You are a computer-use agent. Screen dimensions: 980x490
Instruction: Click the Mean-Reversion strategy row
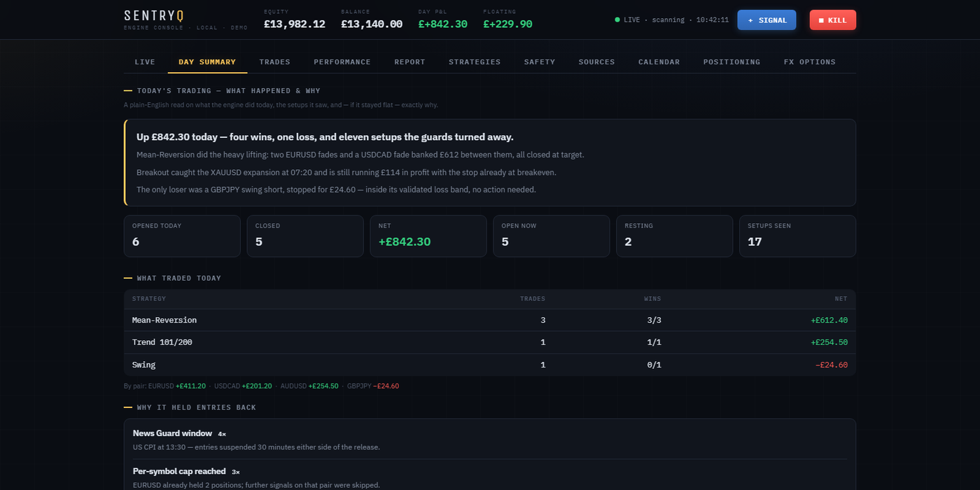pyautogui.click(x=490, y=320)
